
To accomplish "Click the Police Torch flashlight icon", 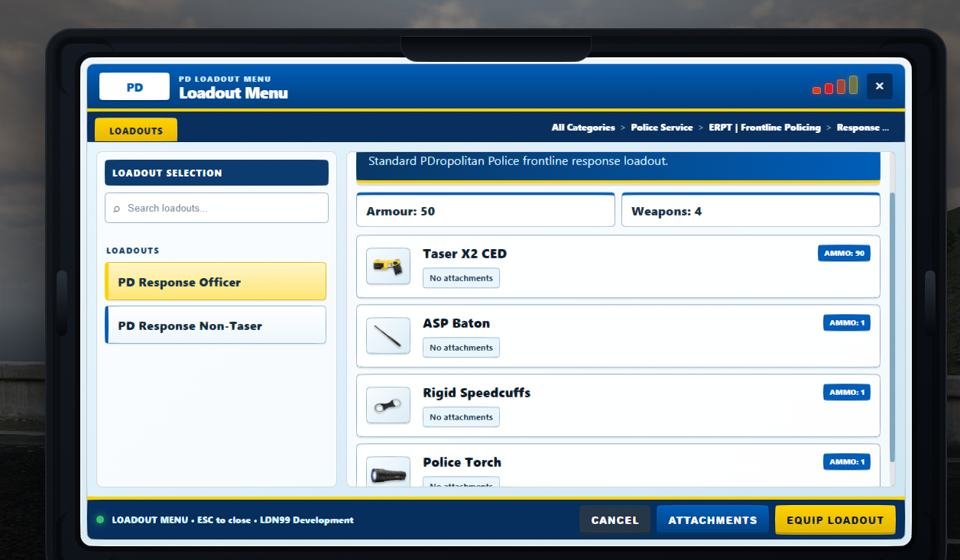I will 388,474.
